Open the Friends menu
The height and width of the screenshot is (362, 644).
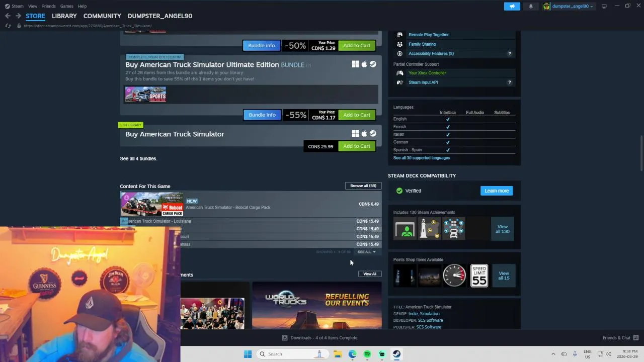[49, 6]
